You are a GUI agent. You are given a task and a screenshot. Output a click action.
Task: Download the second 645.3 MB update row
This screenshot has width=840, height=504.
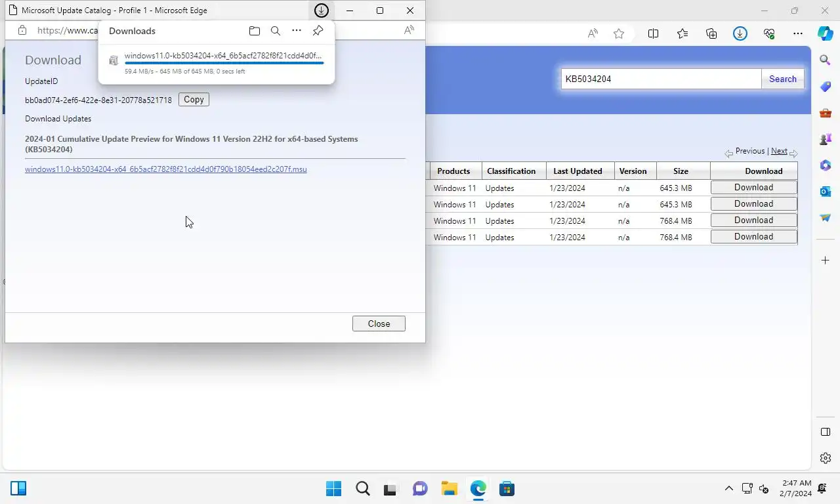click(753, 204)
